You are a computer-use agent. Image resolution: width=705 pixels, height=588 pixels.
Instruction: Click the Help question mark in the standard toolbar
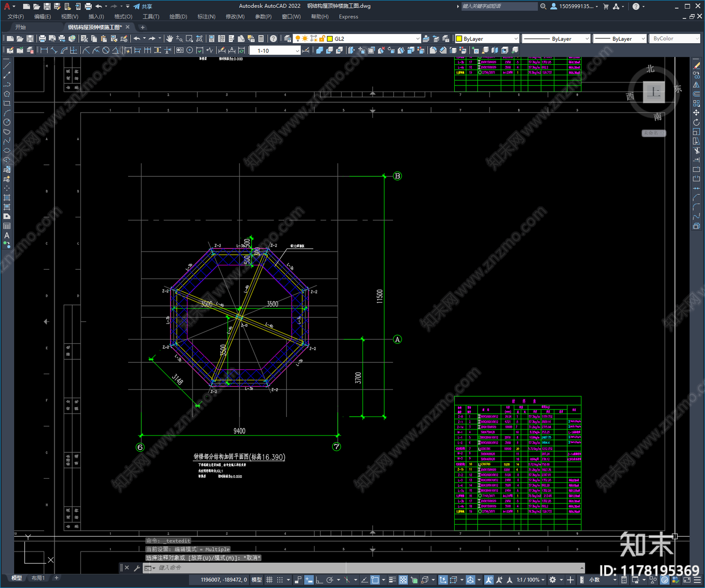click(274, 39)
